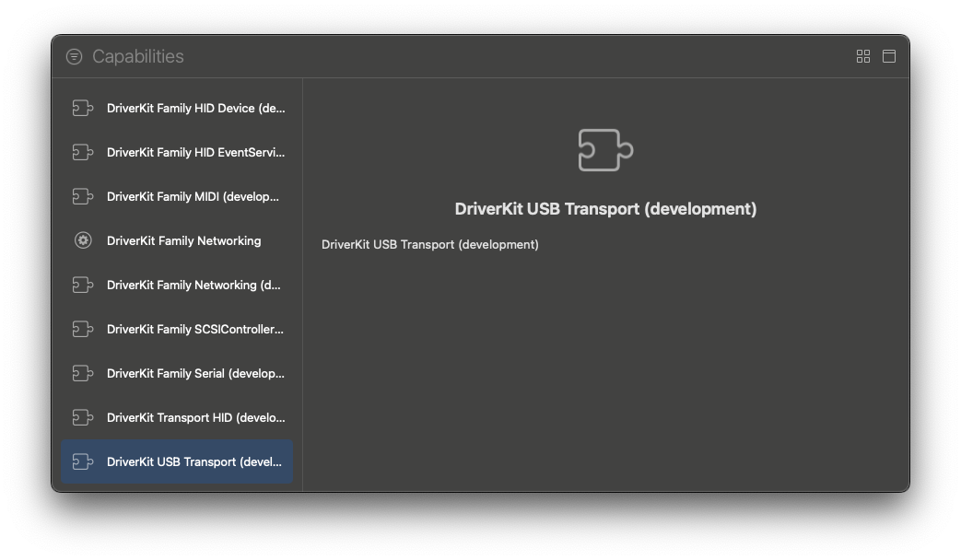Select DriverKit Family HID Device list entry
961x560 pixels.
click(x=195, y=109)
